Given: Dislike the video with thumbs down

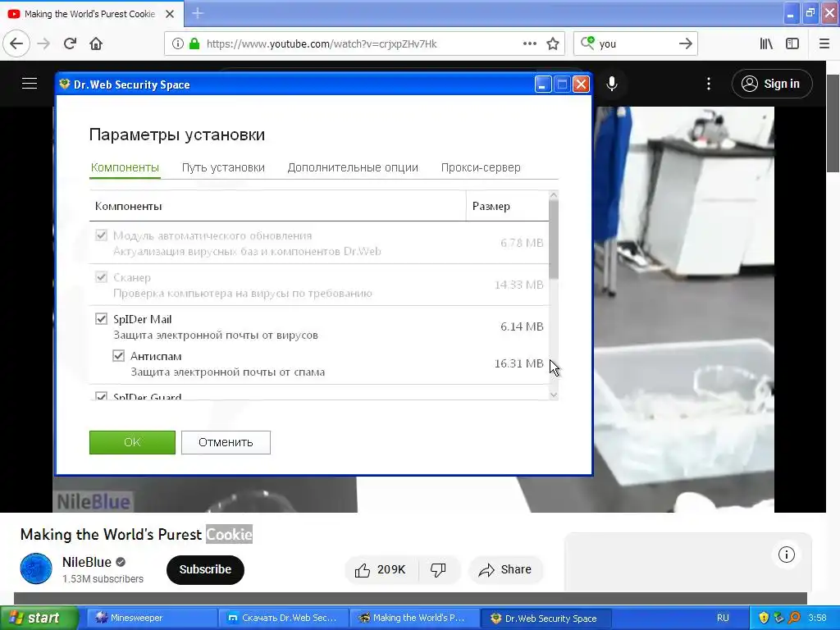Looking at the screenshot, I should [438, 570].
